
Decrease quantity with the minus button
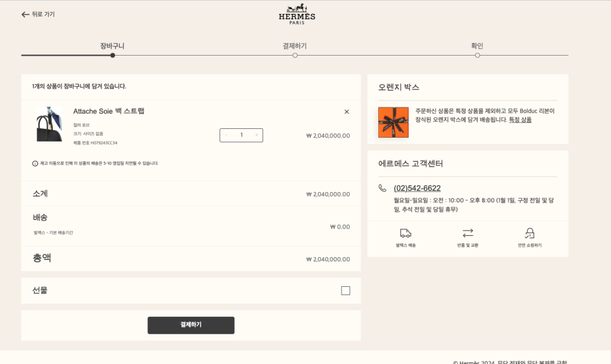[226, 135]
